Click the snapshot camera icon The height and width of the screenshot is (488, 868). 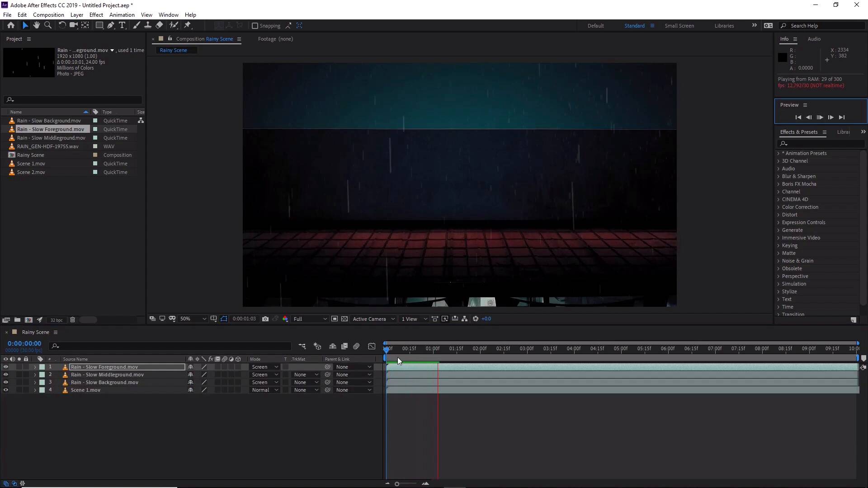pos(265,319)
